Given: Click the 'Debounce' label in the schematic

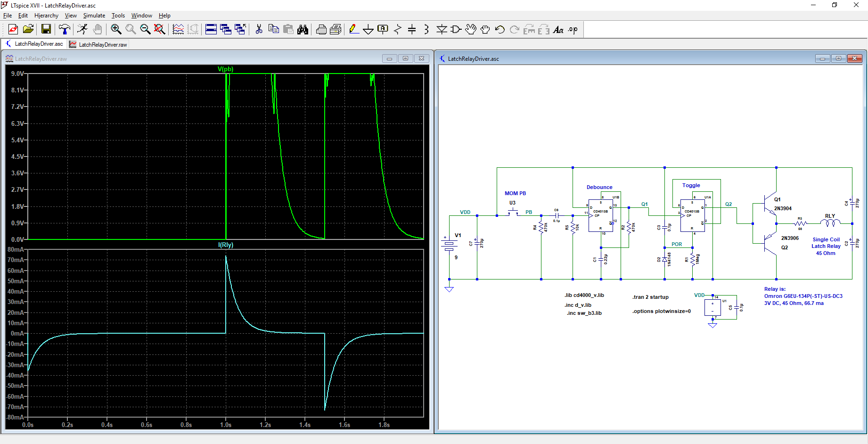Looking at the screenshot, I should (x=599, y=187).
